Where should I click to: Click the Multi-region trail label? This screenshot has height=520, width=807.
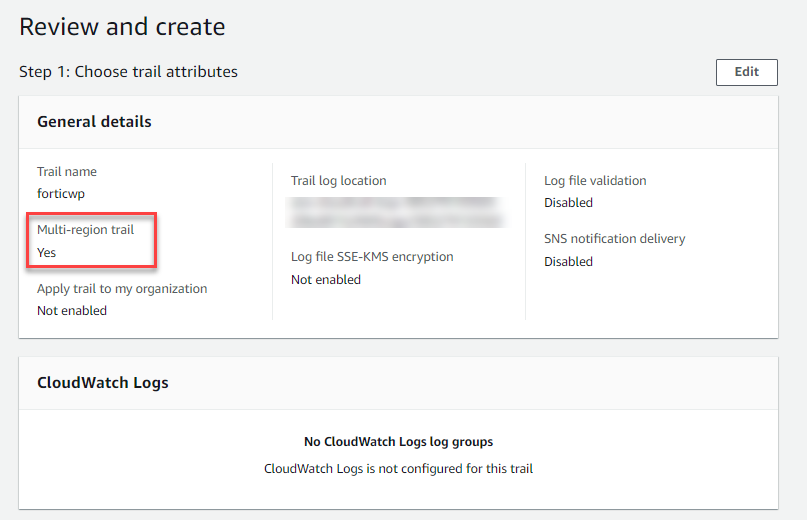click(85, 230)
